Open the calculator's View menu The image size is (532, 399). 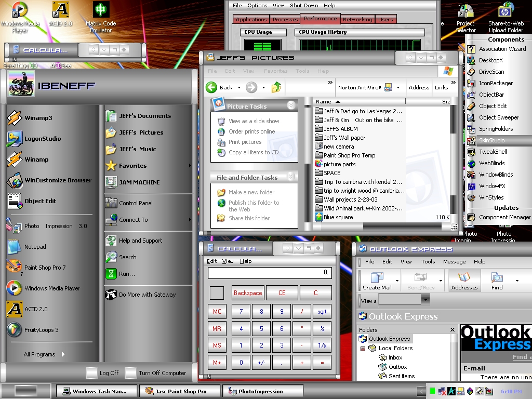[x=228, y=261]
